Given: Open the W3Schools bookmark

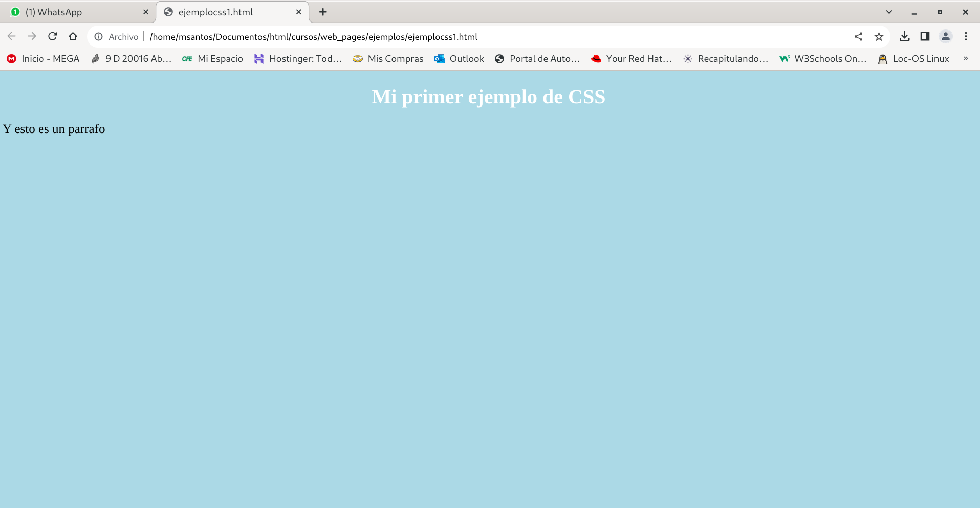Looking at the screenshot, I should pos(823,59).
